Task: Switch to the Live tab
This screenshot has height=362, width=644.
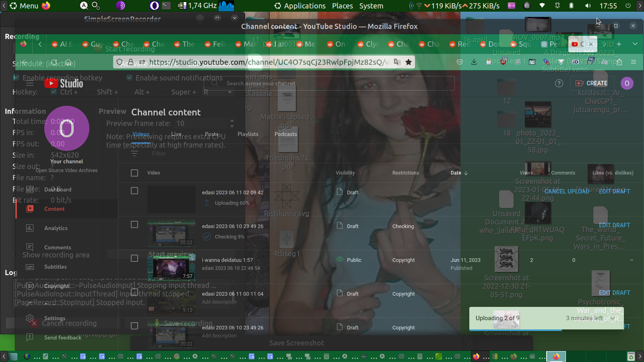Action: (176, 134)
